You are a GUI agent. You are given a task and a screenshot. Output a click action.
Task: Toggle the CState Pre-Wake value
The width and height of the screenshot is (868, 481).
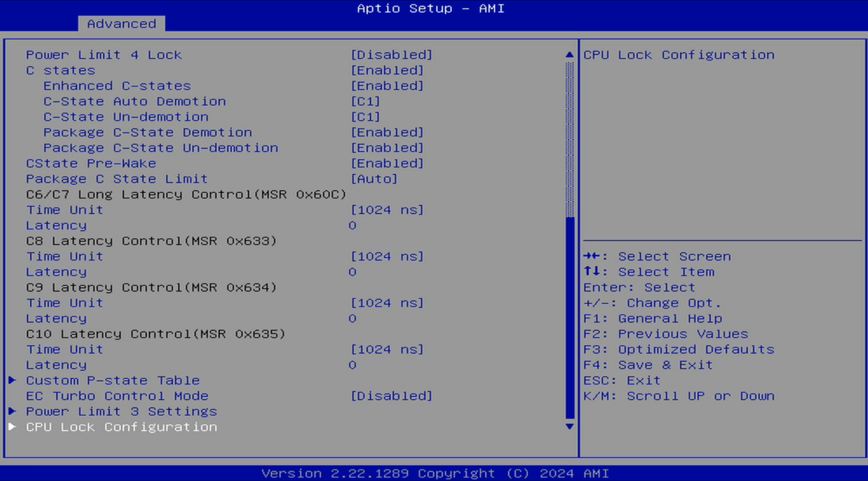[x=387, y=163]
